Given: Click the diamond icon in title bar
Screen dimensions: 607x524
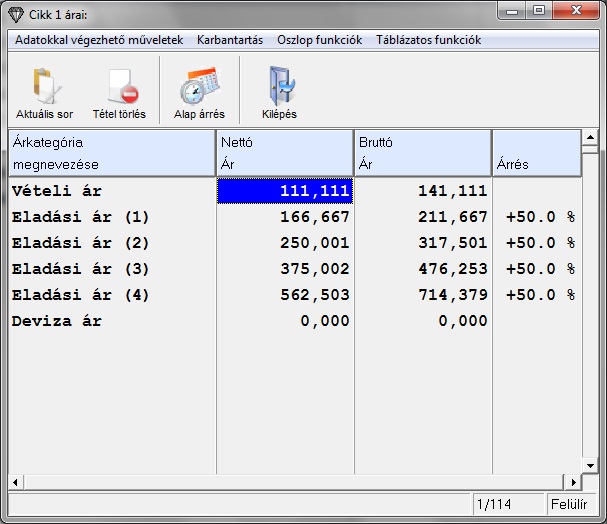Looking at the screenshot, I should click(13, 11).
